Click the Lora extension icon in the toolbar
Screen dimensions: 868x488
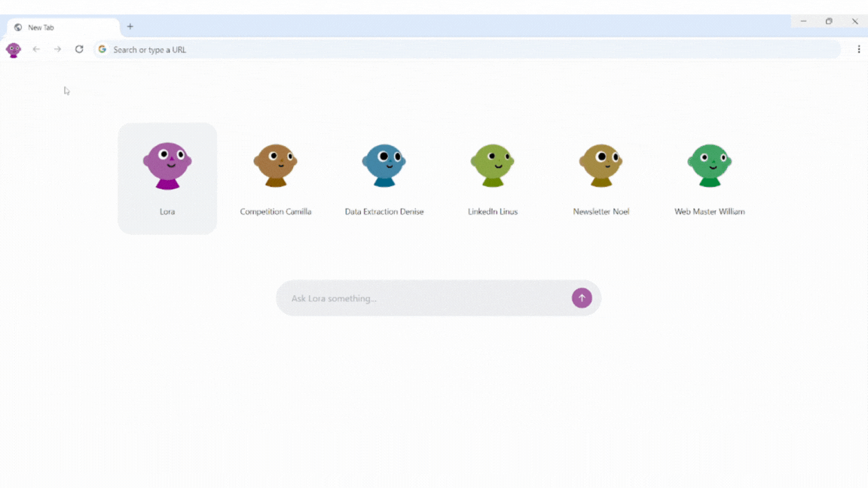13,49
